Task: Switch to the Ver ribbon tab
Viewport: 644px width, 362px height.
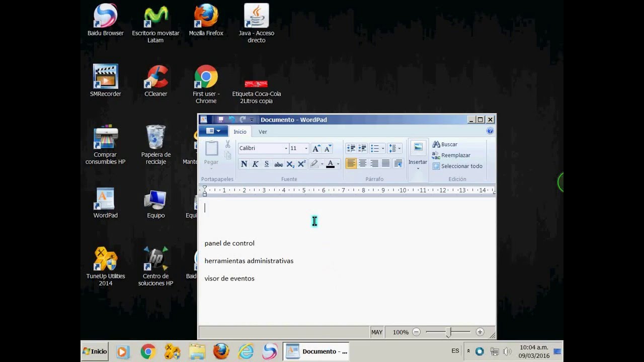Action: click(263, 132)
